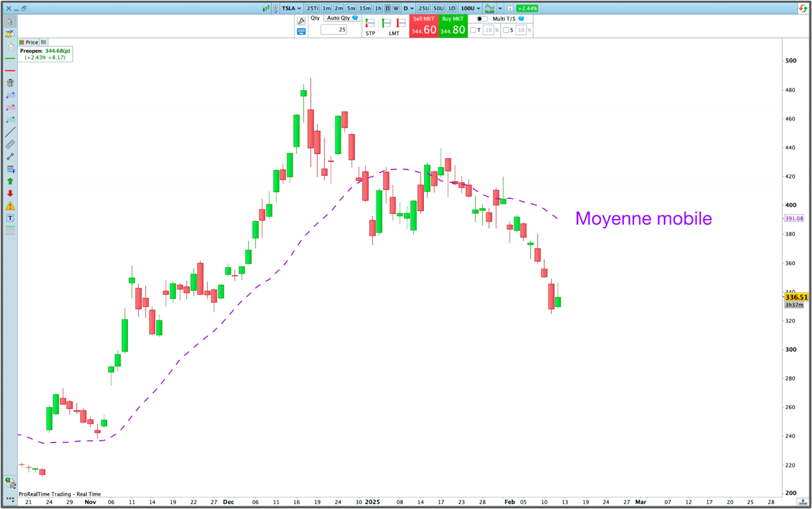Click the Sell MKT button
This screenshot has width=812, height=509.
424,26
